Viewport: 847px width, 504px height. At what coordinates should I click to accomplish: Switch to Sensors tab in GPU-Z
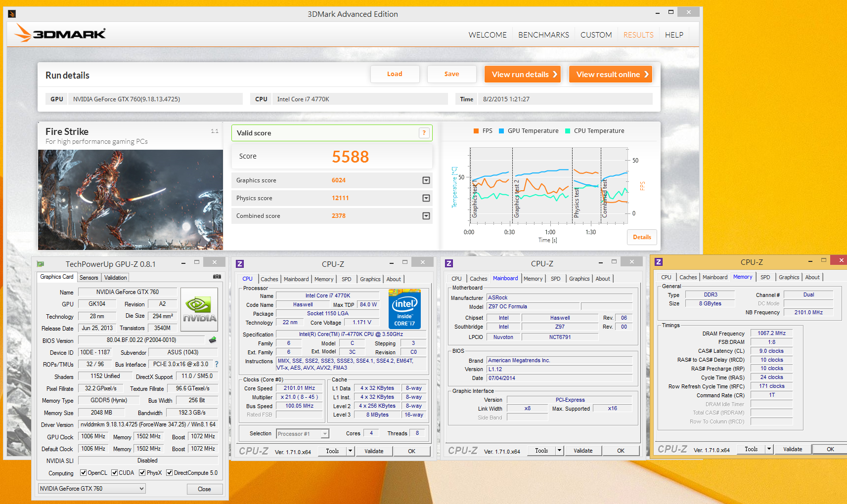click(89, 278)
